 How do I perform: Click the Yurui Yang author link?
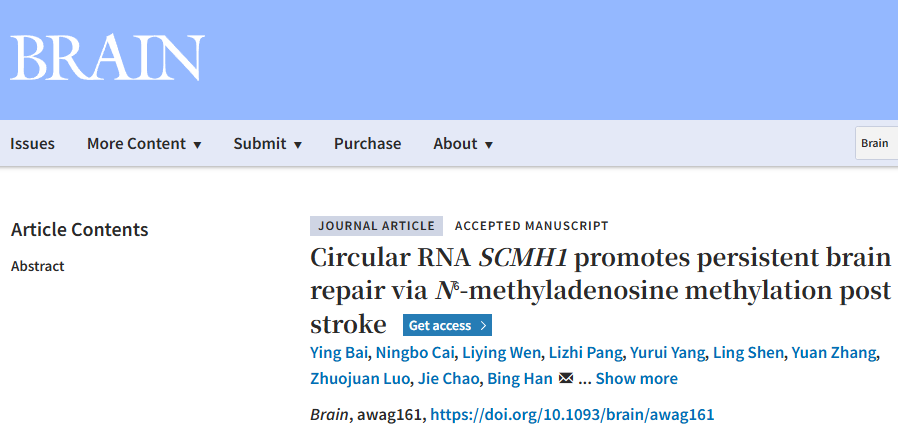tap(668, 353)
